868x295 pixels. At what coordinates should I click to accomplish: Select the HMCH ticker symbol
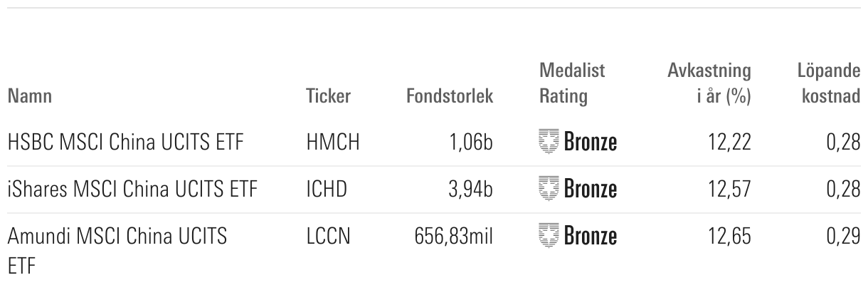[332, 143]
